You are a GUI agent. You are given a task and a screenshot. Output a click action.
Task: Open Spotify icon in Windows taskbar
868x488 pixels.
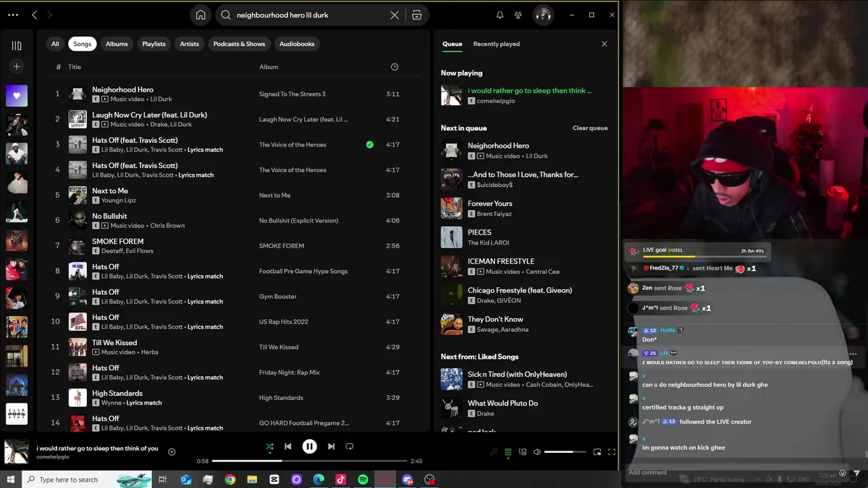363,479
